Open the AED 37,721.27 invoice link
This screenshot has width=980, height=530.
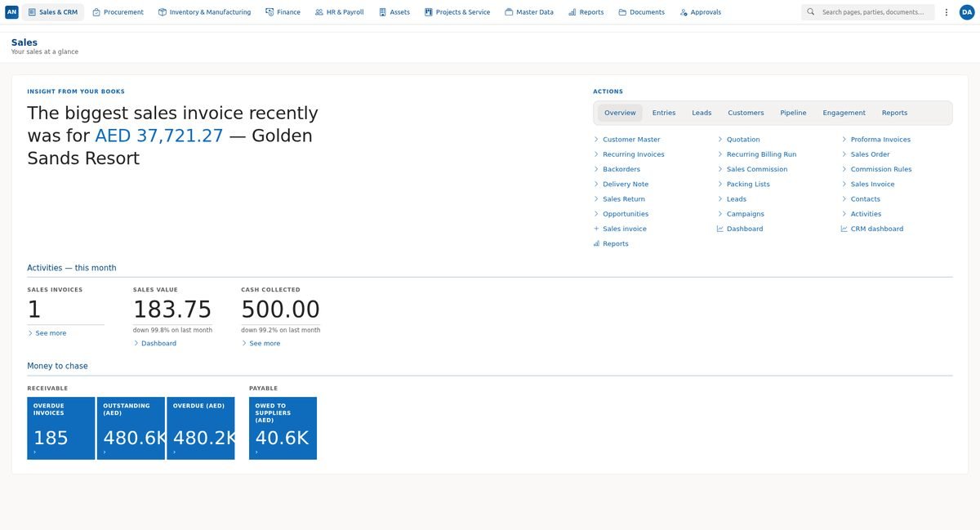point(159,136)
